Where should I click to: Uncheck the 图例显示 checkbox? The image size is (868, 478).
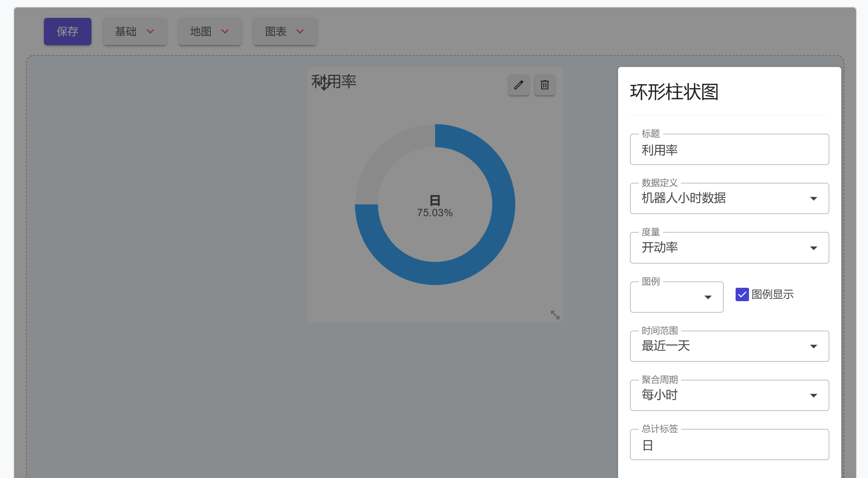(x=742, y=294)
